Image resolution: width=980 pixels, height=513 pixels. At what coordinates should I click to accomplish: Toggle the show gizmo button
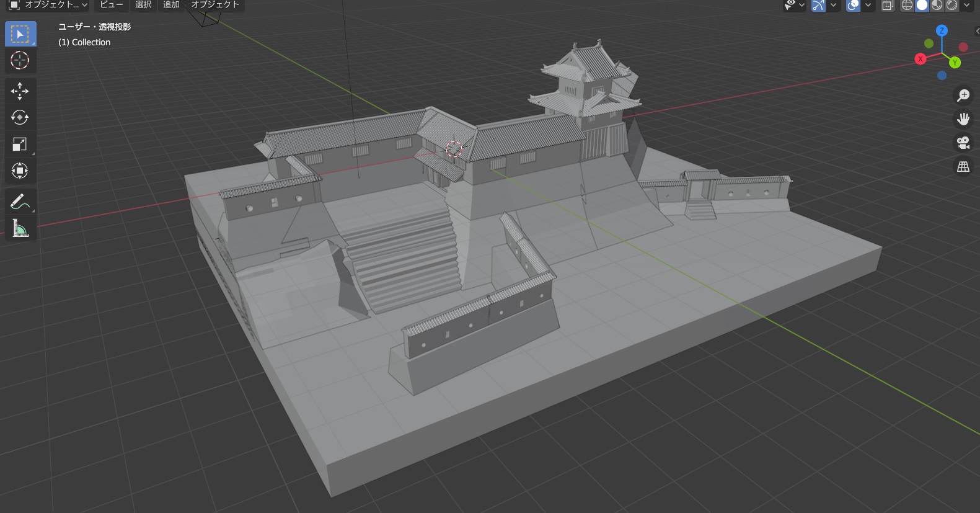(819, 6)
